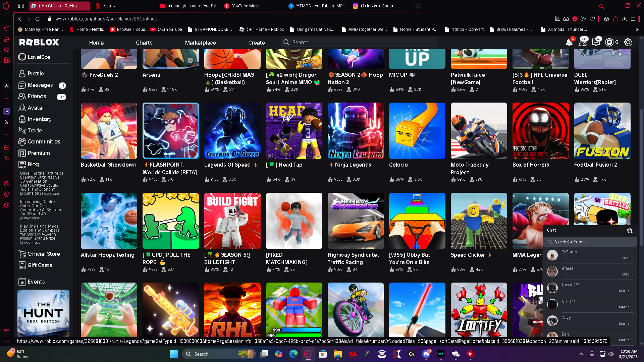This screenshot has height=362, width=644.
Task: Open friend requests icon in Roblox header
Action: pyautogui.click(x=583, y=43)
